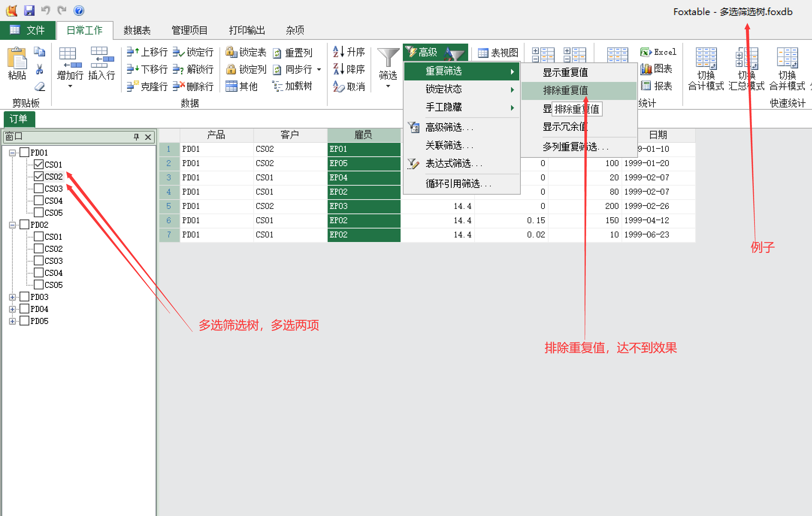The image size is (812, 516).
Task: Click the 雇员 column header
Action: (363, 135)
